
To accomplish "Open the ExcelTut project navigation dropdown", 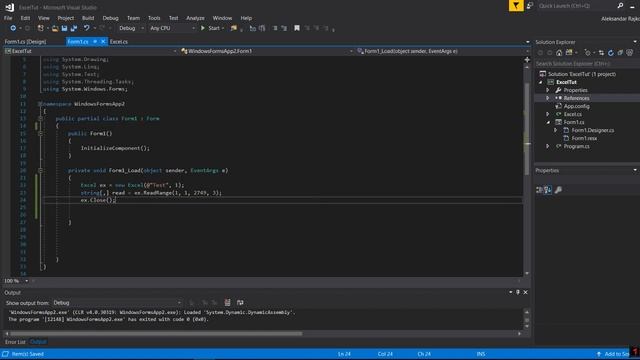I will click(x=90, y=51).
